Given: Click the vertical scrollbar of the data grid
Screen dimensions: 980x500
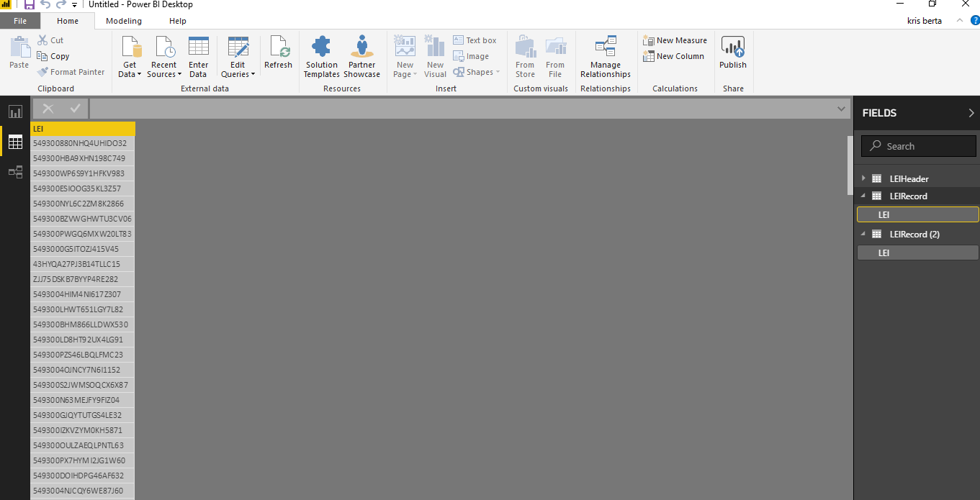Looking at the screenshot, I should tap(850, 165).
